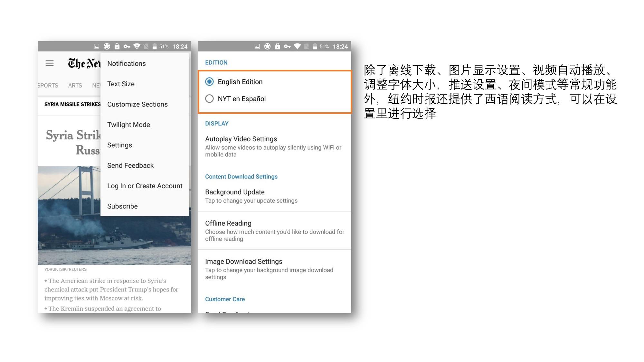Expand Customer Care section
Image resolution: width=644 pixels, height=362 pixels.
(x=225, y=299)
